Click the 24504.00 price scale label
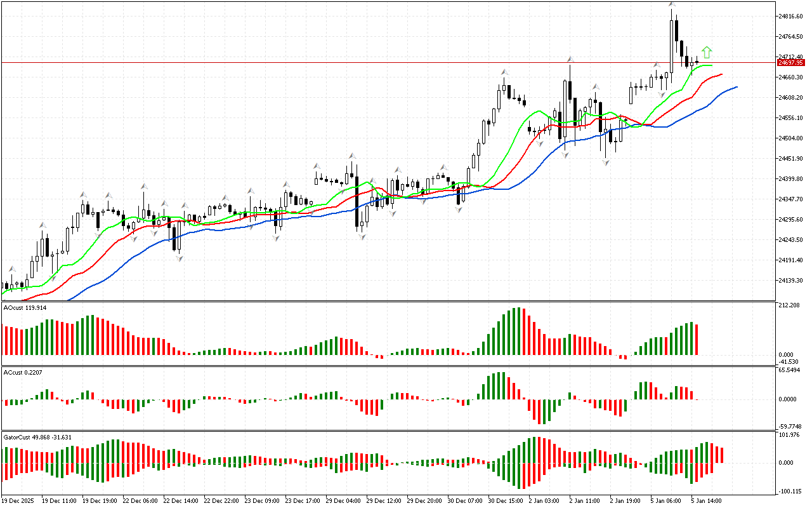812x508 pixels. click(790, 138)
